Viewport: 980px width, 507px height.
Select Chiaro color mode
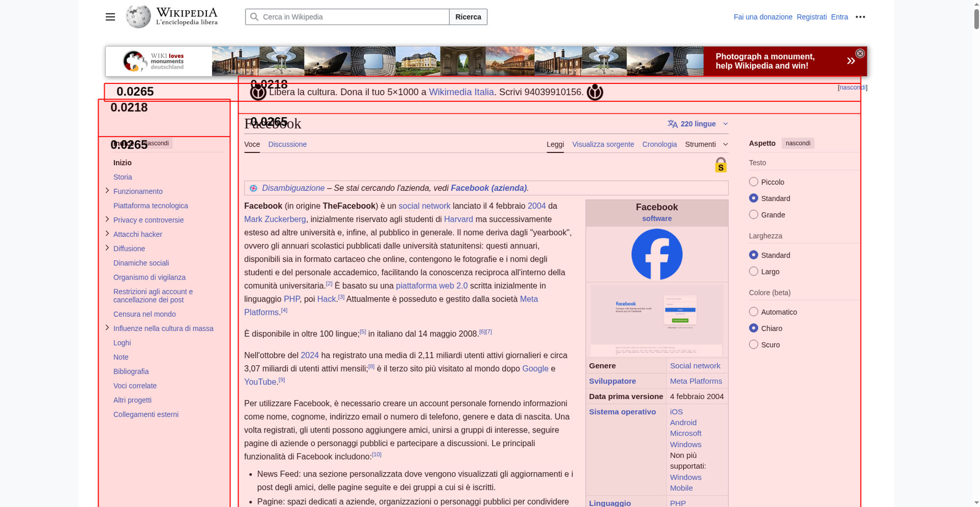(754, 328)
